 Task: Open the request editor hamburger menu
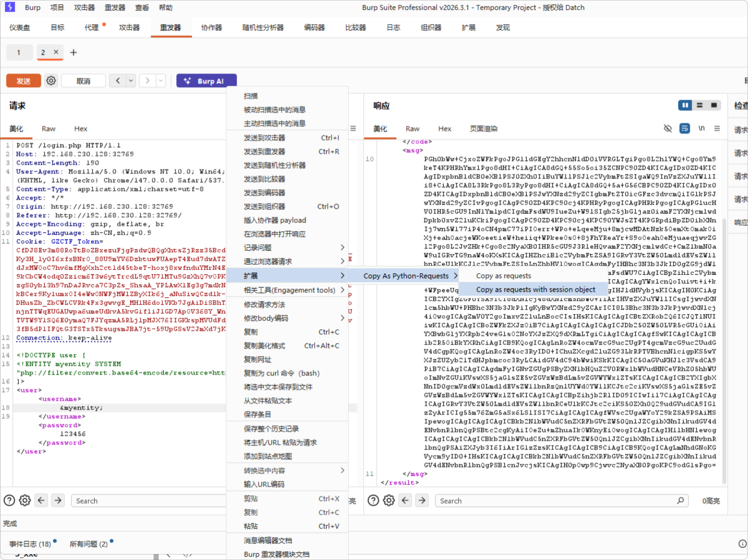(x=353, y=128)
